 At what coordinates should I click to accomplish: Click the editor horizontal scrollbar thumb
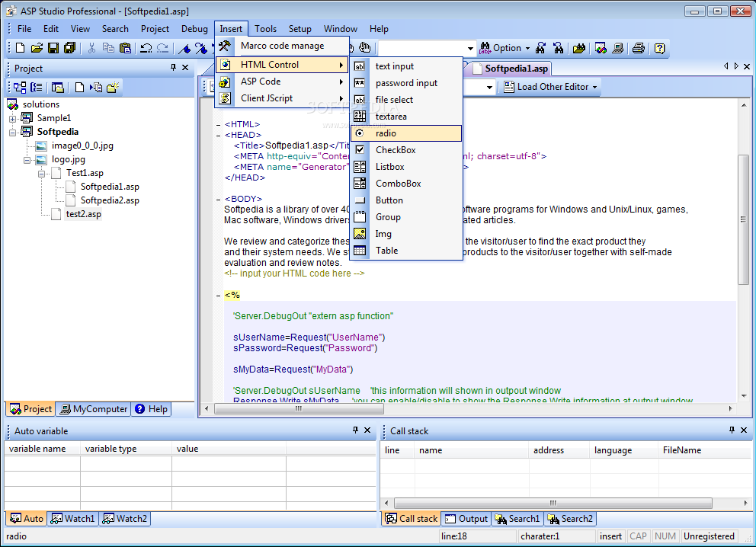pos(299,408)
